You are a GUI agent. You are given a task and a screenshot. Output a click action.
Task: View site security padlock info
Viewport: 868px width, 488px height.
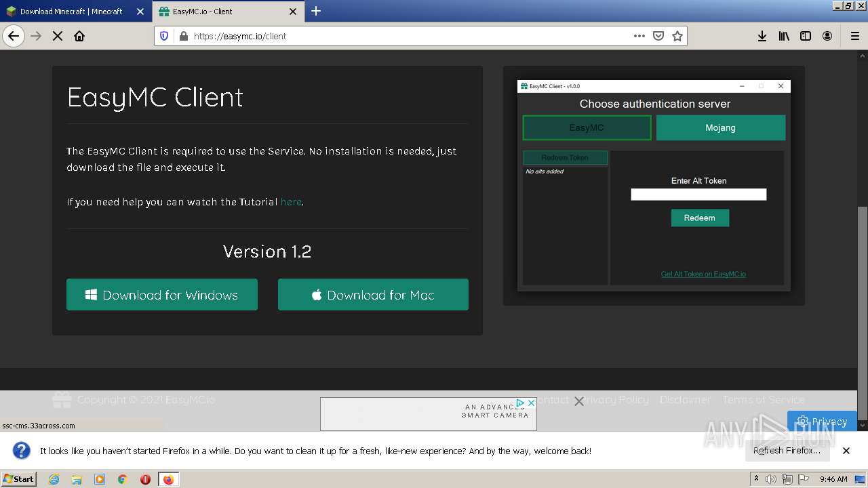(x=183, y=36)
